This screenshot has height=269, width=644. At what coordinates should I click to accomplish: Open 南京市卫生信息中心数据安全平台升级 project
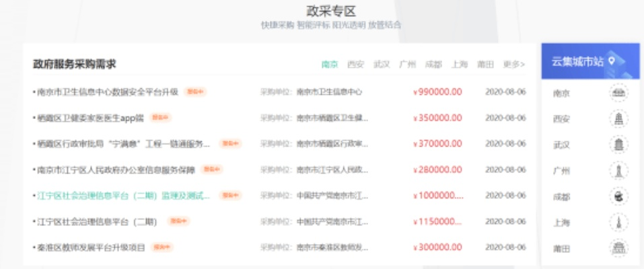tap(108, 92)
